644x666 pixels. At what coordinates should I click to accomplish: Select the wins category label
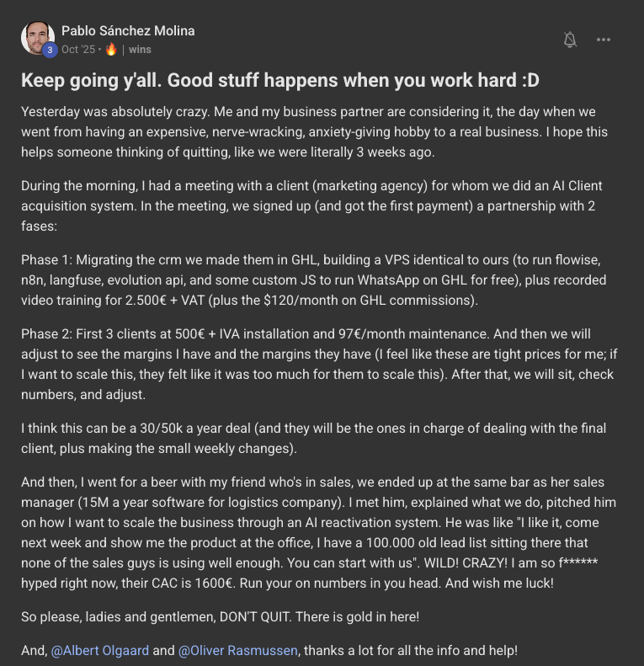tap(140, 50)
